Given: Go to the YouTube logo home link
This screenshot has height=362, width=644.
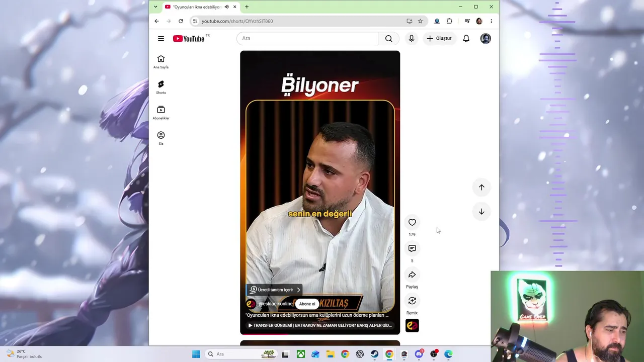Looking at the screenshot, I should [189, 39].
